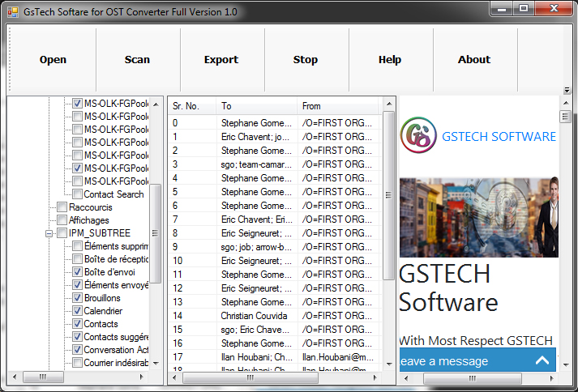Open the About toolbar item
578x392 pixels.
click(x=474, y=60)
